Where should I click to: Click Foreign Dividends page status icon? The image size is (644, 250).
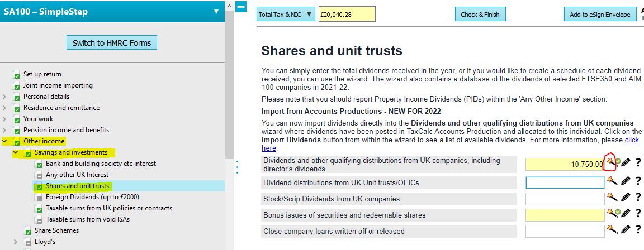[39, 198]
